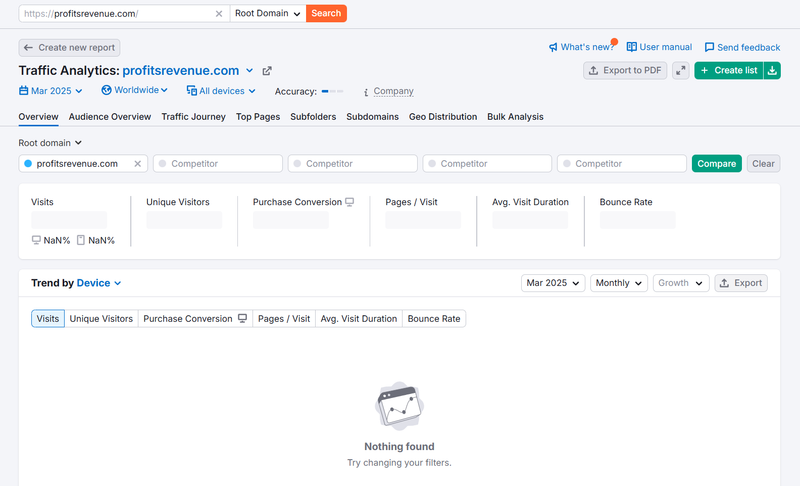Open the What's new? link
Image resolution: width=800 pixels, height=486 pixels.
point(583,47)
